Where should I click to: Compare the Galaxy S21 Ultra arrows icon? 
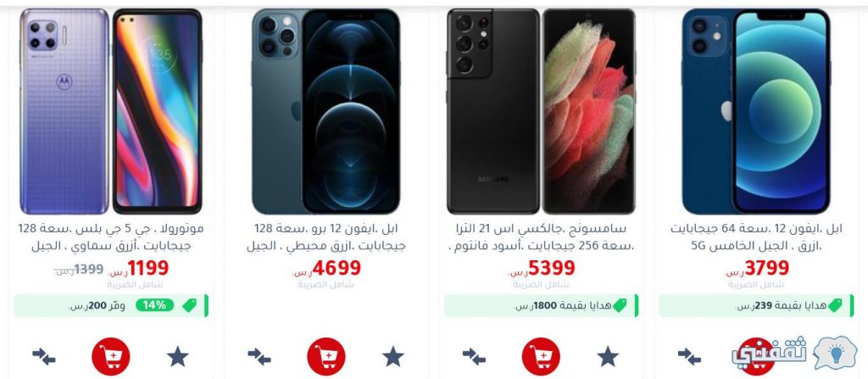(474, 356)
